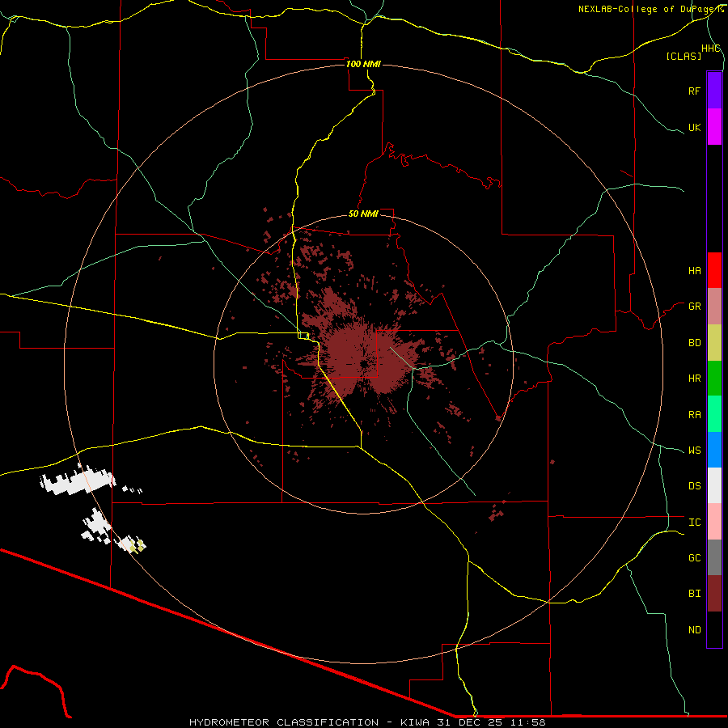
Task: Click the DS white legend swatch
Action: pyautogui.click(x=714, y=485)
